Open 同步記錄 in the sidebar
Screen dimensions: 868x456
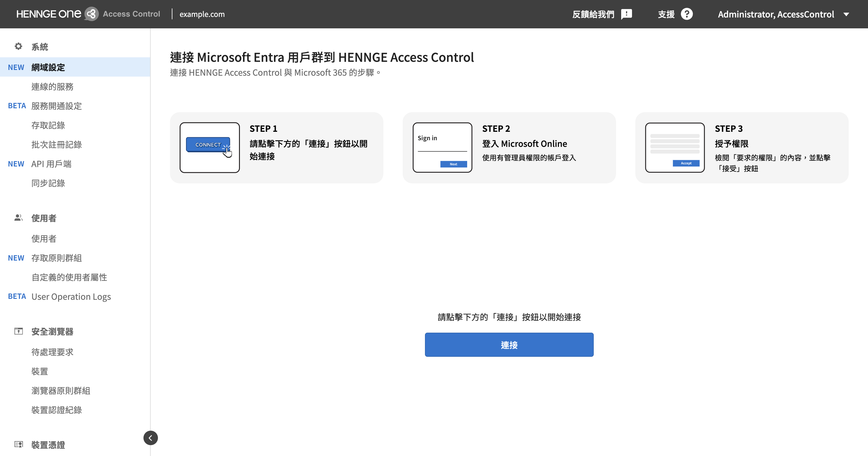tap(48, 183)
